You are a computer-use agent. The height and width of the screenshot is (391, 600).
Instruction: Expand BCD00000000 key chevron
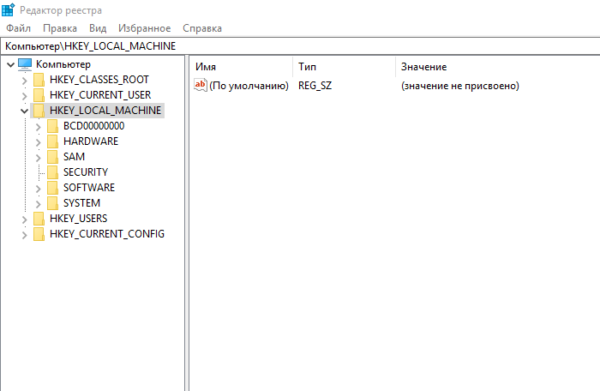click(38, 127)
